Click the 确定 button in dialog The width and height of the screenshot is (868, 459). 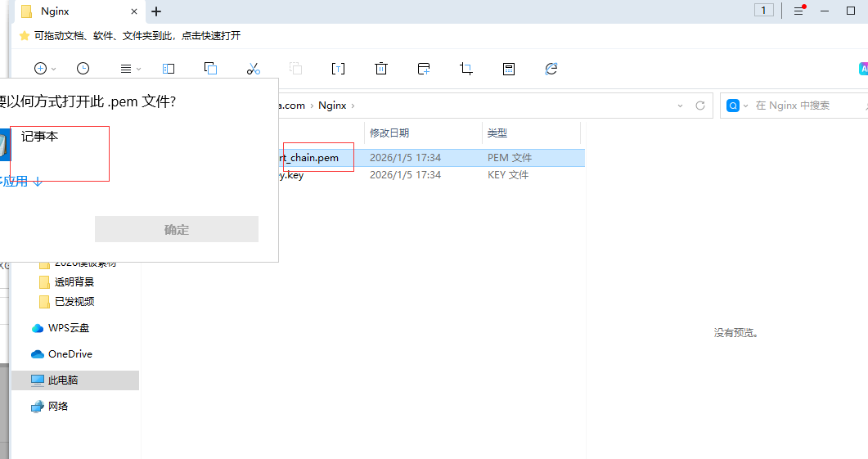[177, 230]
